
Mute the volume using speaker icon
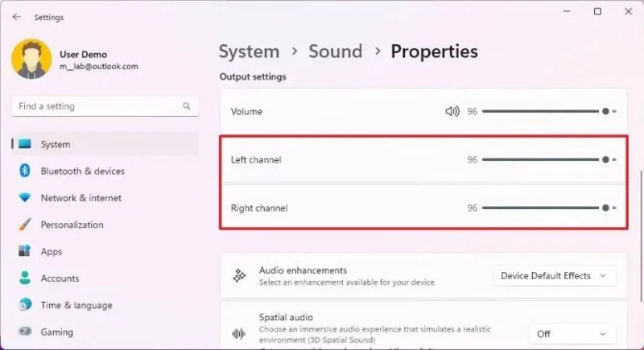point(452,111)
